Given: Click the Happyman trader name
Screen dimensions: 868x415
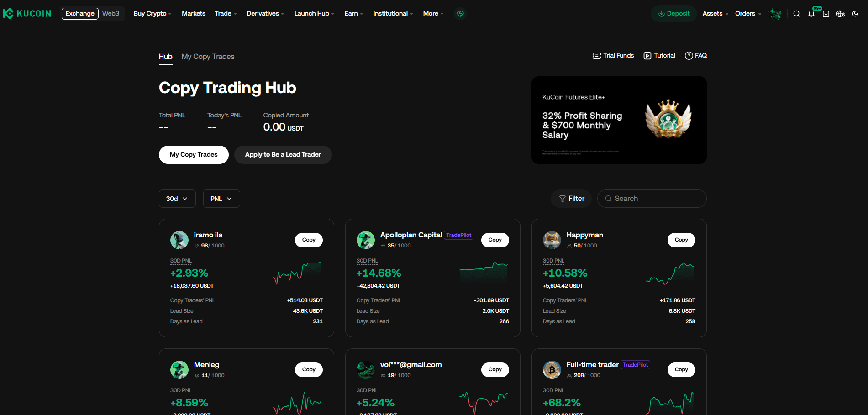Looking at the screenshot, I should [x=585, y=235].
